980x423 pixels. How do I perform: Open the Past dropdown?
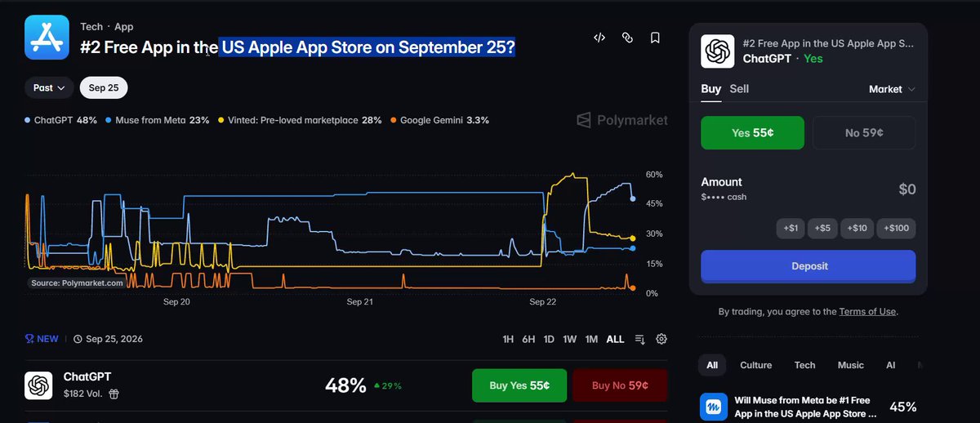(50, 87)
